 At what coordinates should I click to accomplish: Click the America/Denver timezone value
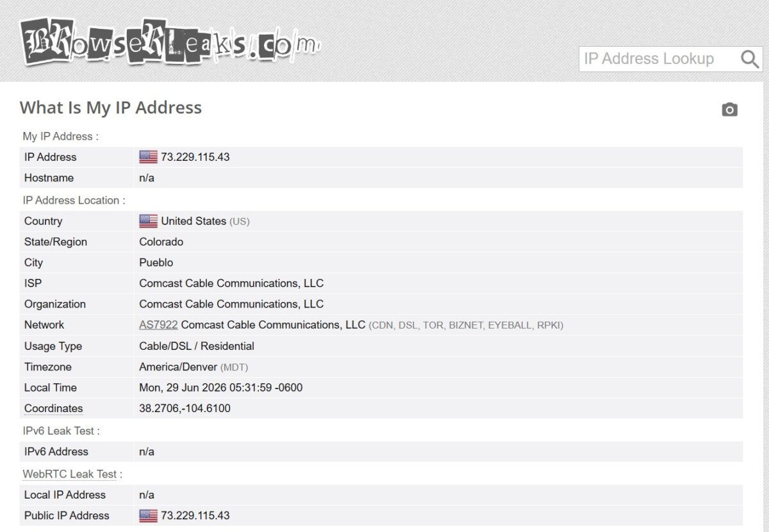click(x=178, y=367)
